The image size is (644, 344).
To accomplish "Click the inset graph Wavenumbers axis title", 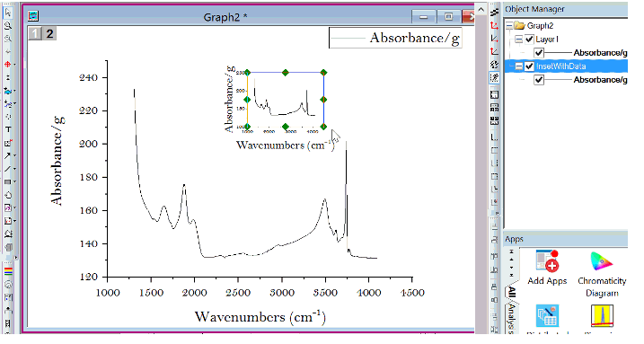I will click(x=285, y=145).
